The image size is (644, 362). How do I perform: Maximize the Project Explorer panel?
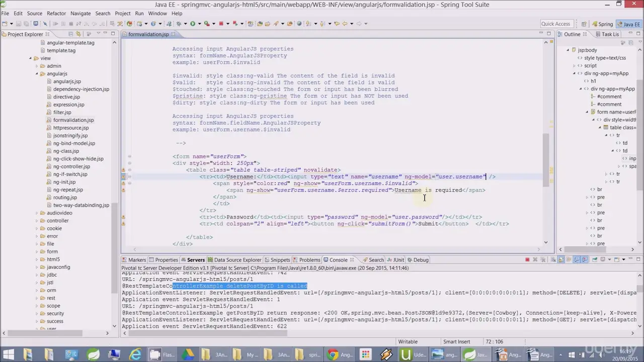click(113, 34)
